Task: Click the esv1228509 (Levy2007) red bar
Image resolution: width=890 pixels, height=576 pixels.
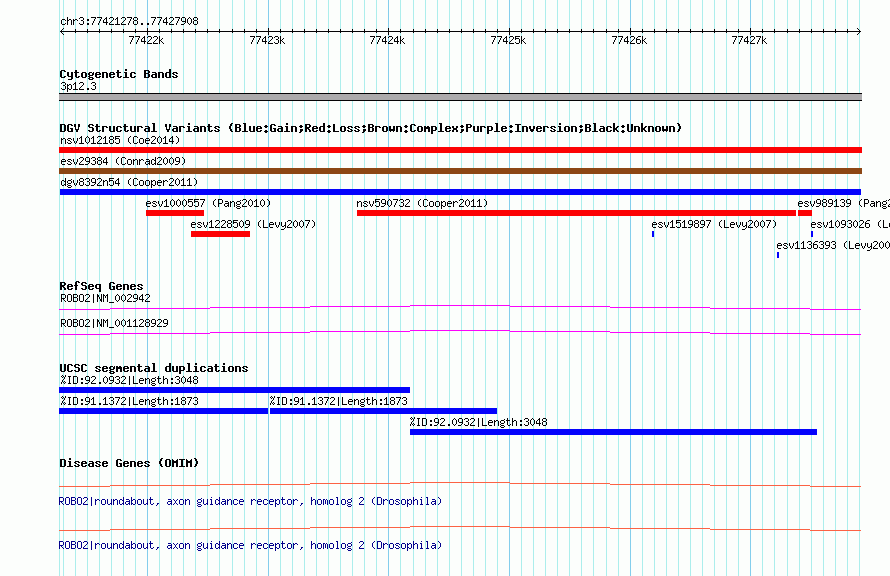Action: [220, 234]
